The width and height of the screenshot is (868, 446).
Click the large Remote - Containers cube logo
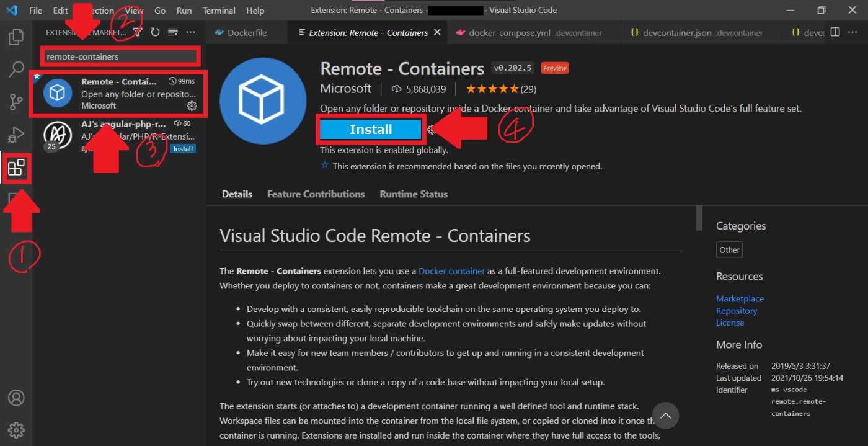click(263, 101)
